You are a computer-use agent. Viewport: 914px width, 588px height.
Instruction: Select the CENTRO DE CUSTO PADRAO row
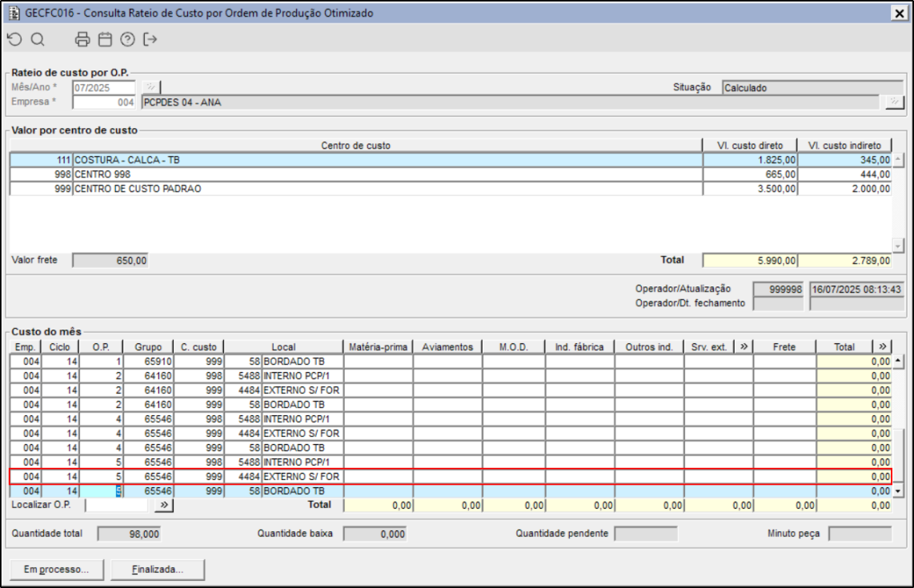click(450, 189)
